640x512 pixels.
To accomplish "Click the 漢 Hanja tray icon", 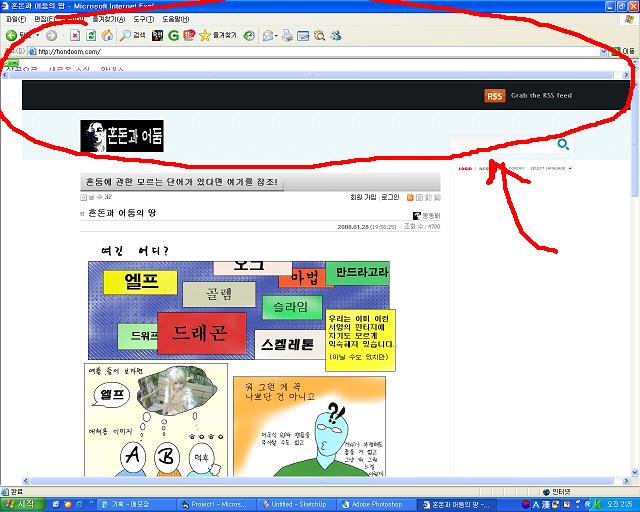I will tap(545, 505).
